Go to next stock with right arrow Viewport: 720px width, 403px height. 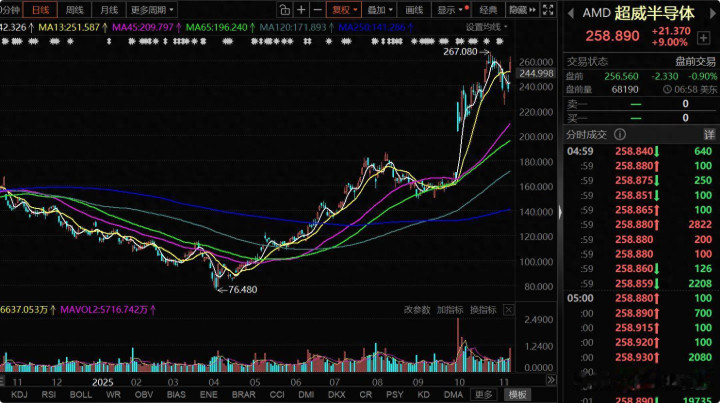click(x=713, y=13)
